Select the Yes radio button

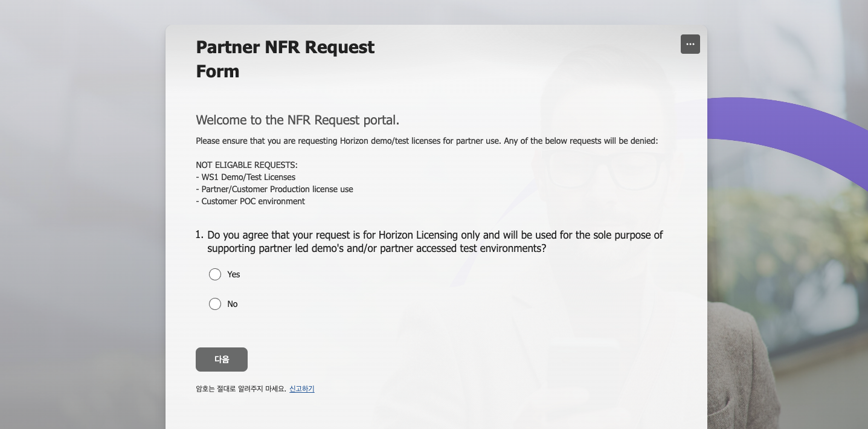pos(215,274)
